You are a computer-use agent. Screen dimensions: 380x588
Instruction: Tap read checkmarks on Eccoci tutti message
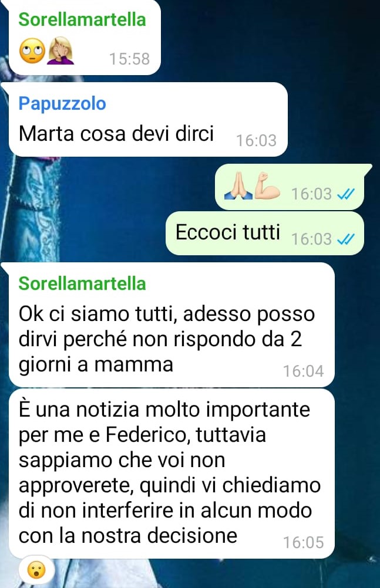pos(346,239)
